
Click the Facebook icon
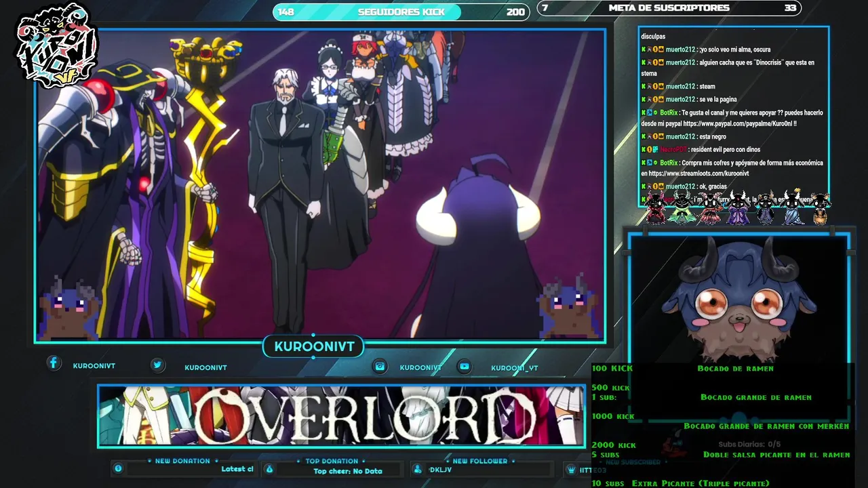tap(54, 363)
